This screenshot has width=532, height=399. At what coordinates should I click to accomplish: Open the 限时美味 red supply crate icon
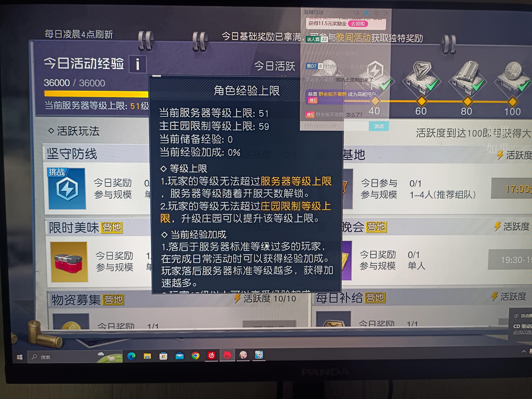coord(69,262)
